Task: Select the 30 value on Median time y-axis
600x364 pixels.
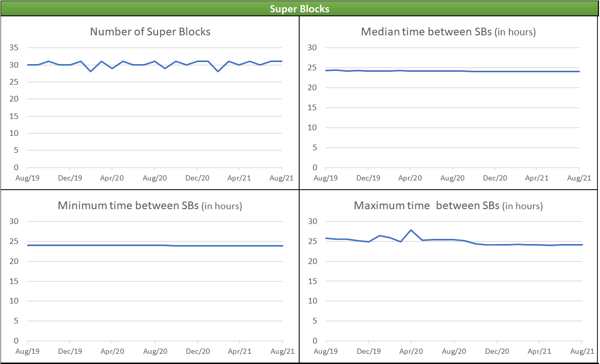Action: (x=314, y=48)
